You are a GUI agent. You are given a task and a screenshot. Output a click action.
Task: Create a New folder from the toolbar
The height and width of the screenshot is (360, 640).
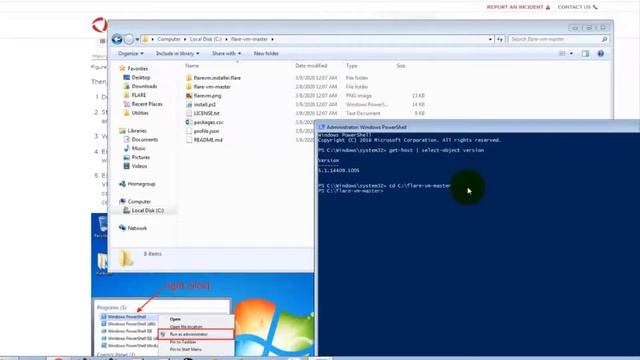point(266,53)
